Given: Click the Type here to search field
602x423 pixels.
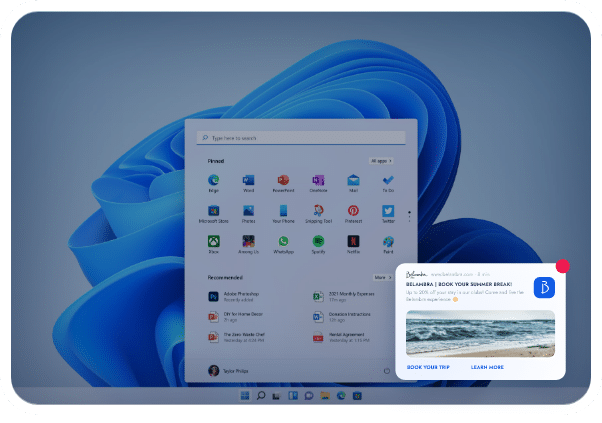Looking at the screenshot, I should pos(301,138).
